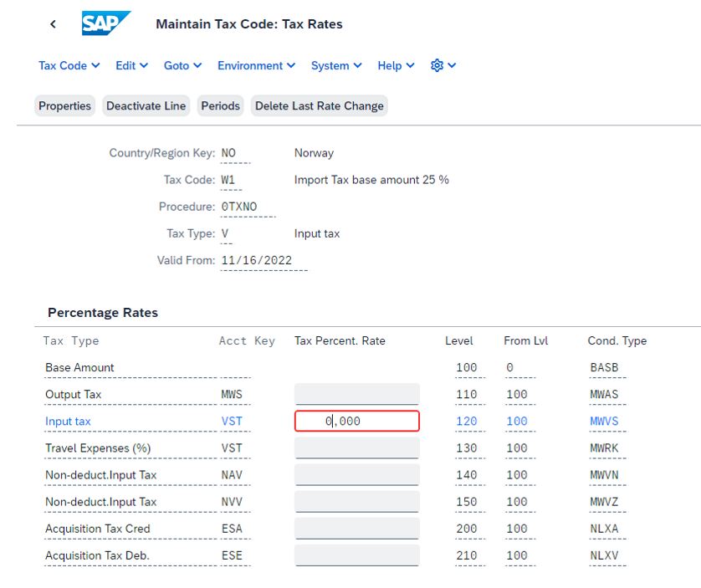Screen dimensions: 701x588
Task: Click the BASB condition type
Action: 604,367
